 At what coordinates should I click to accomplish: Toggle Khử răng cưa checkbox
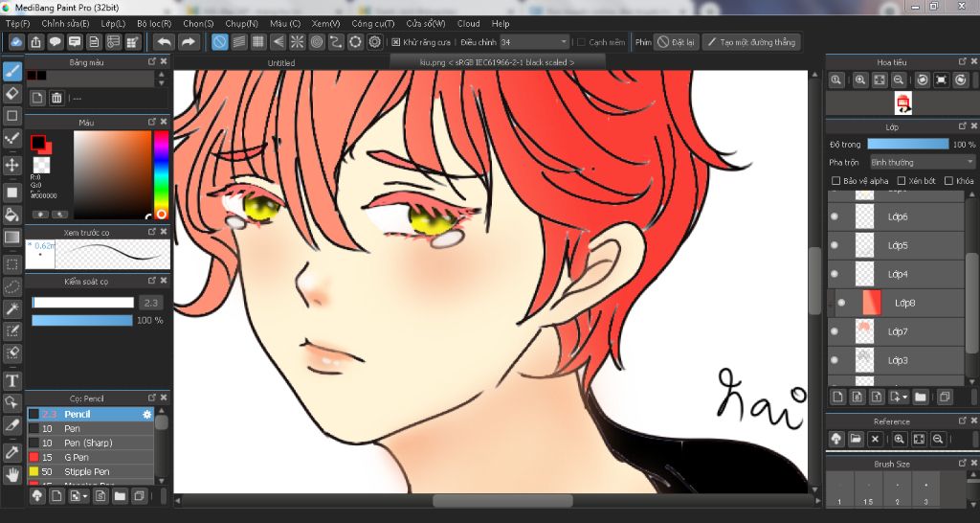point(395,42)
